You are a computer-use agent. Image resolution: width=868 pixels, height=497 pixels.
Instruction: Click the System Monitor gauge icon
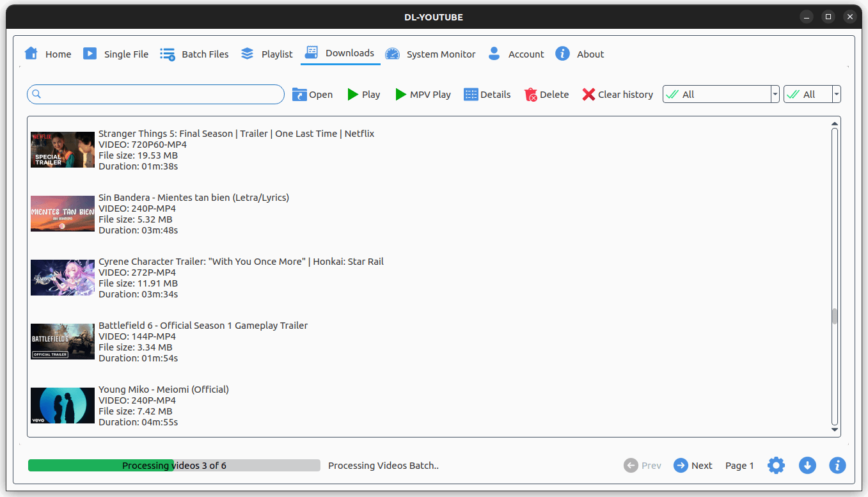[x=392, y=54]
